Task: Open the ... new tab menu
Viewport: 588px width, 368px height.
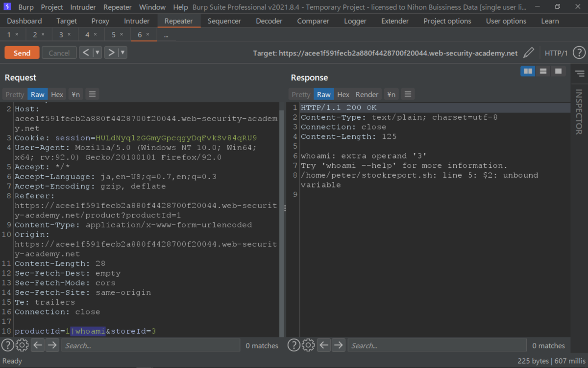Action: coord(166,35)
